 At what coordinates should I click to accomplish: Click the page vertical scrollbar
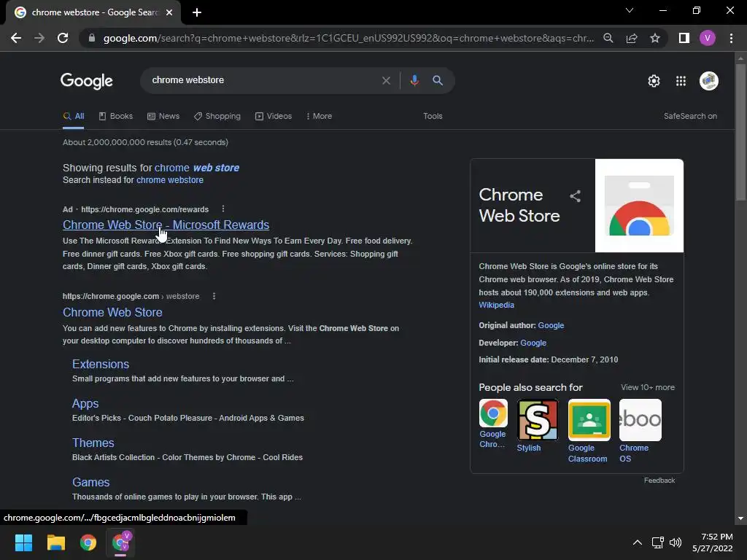click(740, 131)
